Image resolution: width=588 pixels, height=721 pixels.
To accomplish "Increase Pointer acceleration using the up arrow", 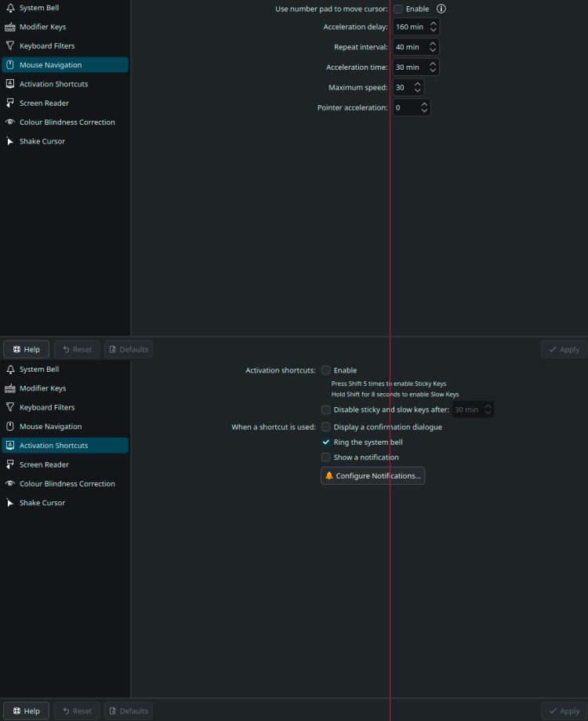I will [x=424, y=104].
